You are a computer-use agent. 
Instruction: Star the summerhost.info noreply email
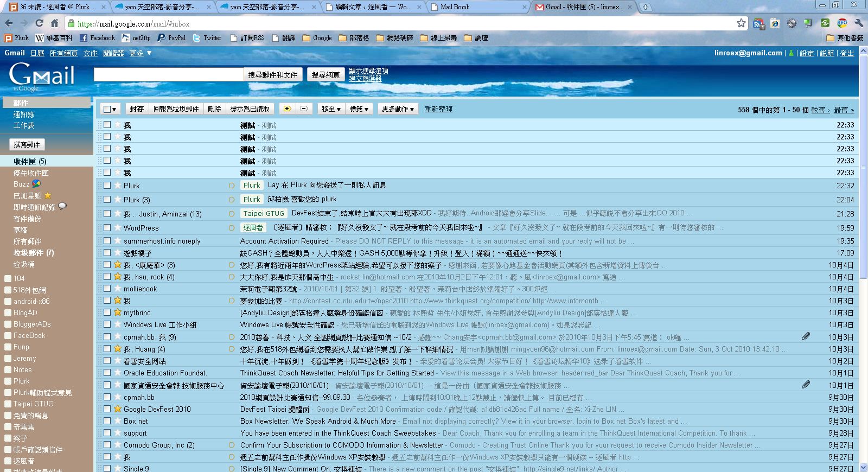[x=117, y=241]
